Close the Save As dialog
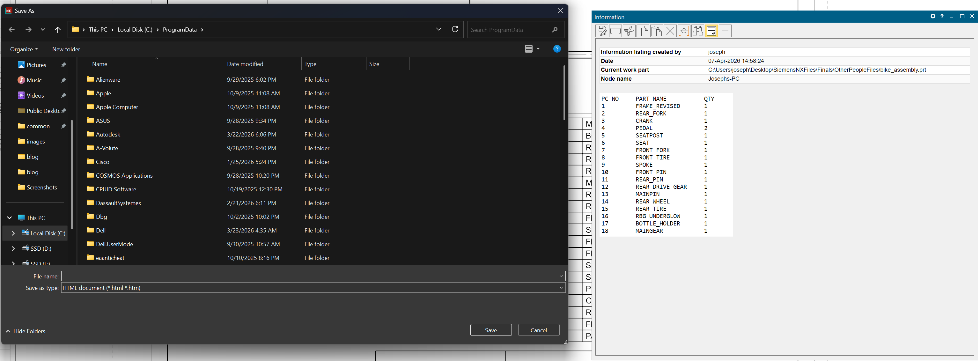This screenshot has width=980, height=361. pyautogui.click(x=560, y=11)
